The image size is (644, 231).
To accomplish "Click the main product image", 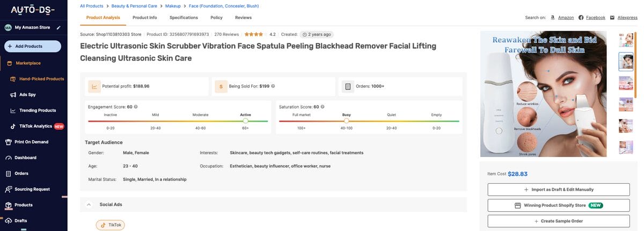I will tap(544, 94).
